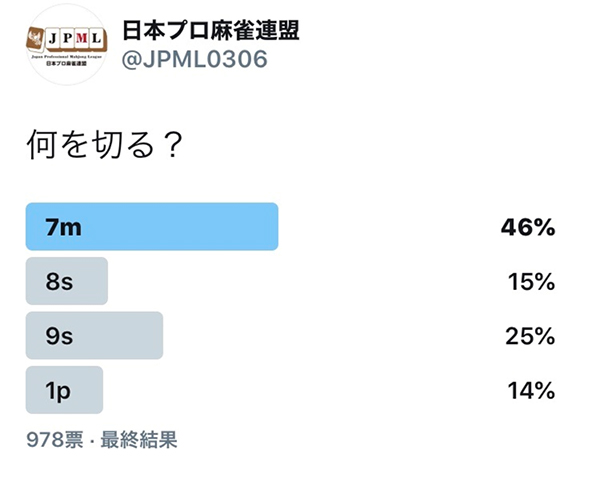The image size is (600, 486).
Task: Click the 25% result percentage
Action: tap(530, 336)
